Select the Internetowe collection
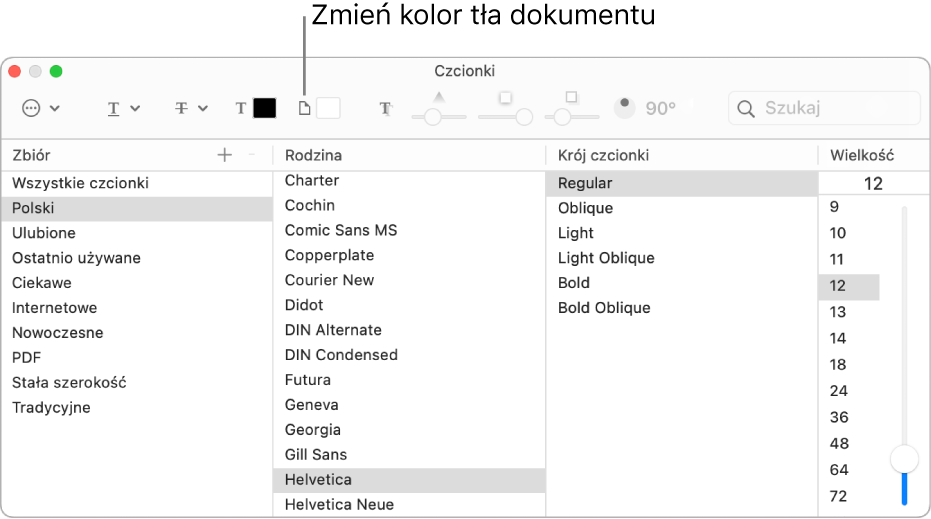931x519 pixels. 137,308
